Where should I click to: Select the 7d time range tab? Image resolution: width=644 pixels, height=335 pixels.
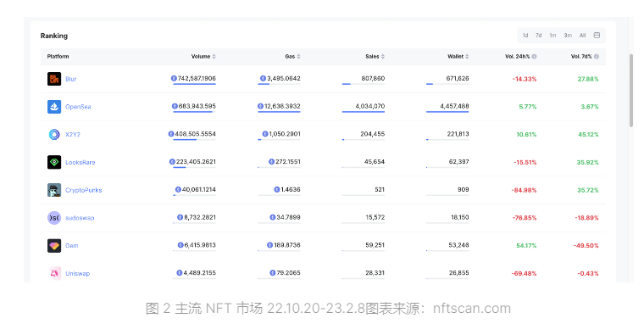tap(538, 36)
